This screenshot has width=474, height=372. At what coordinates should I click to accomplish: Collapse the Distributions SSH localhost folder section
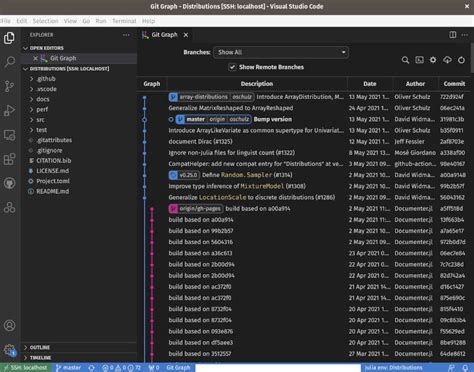pyautogui.click(x=79, y=69)
